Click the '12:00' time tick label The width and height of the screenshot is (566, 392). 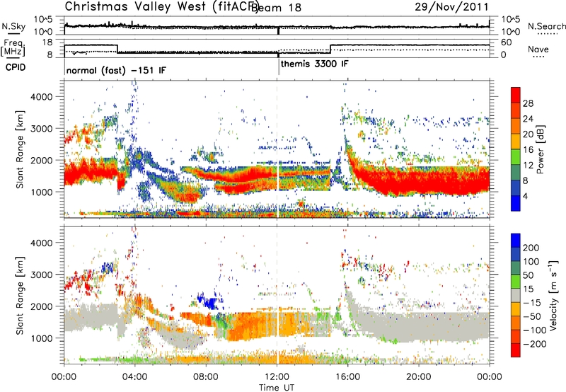(x=277, y=377)
